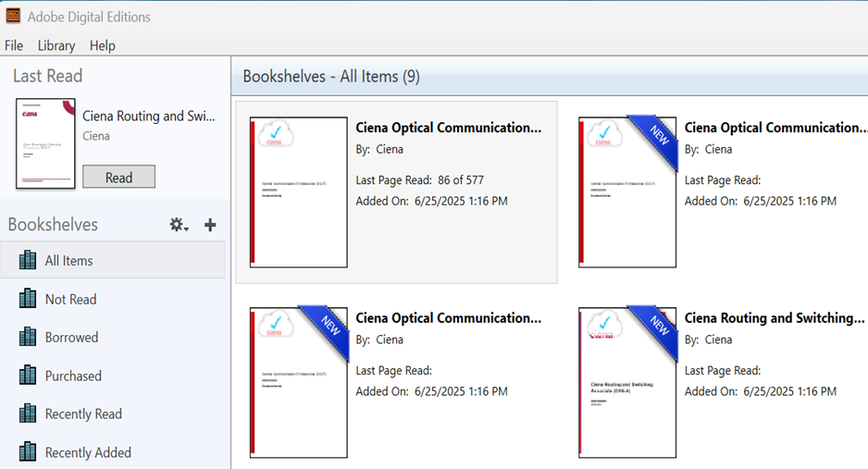Click the Recently Added bookshelf icon
This screenshot has height=469, width=868.
pos(28,451)
